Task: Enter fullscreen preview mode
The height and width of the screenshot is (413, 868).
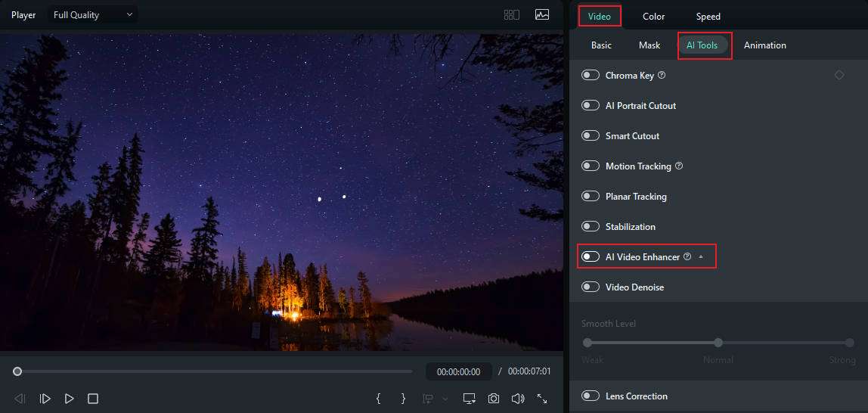Action: tap(542, 399)
